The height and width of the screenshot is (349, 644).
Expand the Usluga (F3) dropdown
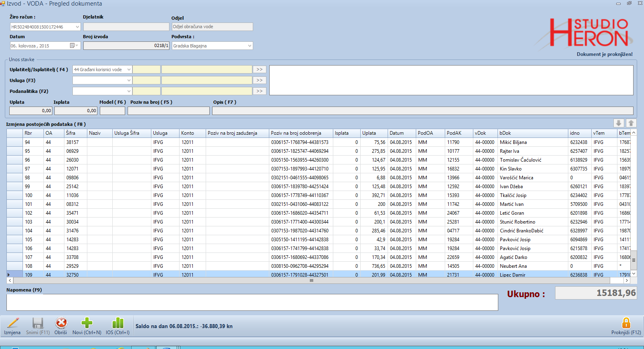pos(129,80)
